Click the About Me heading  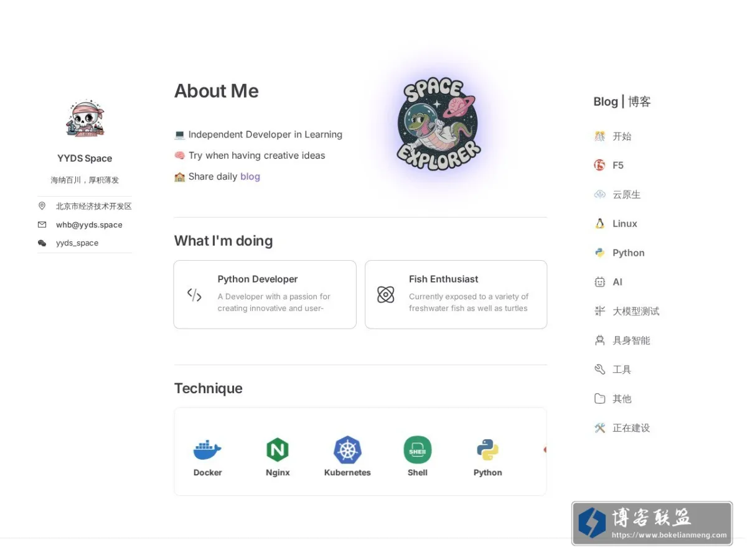[x=217, y=91]
